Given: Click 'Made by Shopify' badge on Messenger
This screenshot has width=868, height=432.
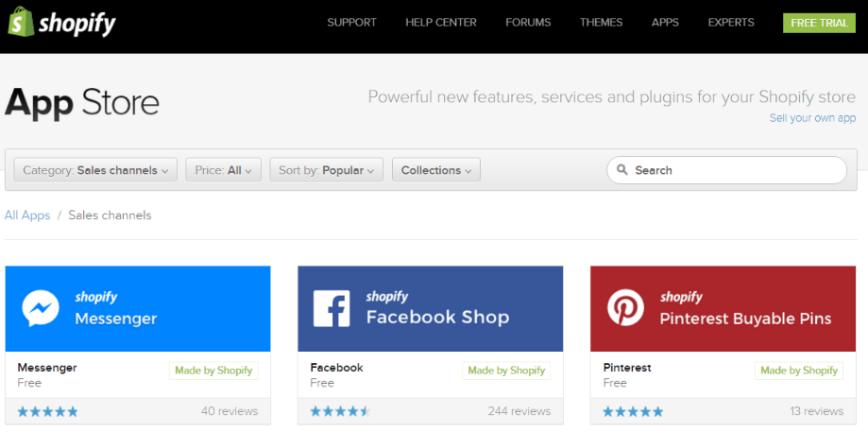Looking at the screenshot, I should click(213, 372).
